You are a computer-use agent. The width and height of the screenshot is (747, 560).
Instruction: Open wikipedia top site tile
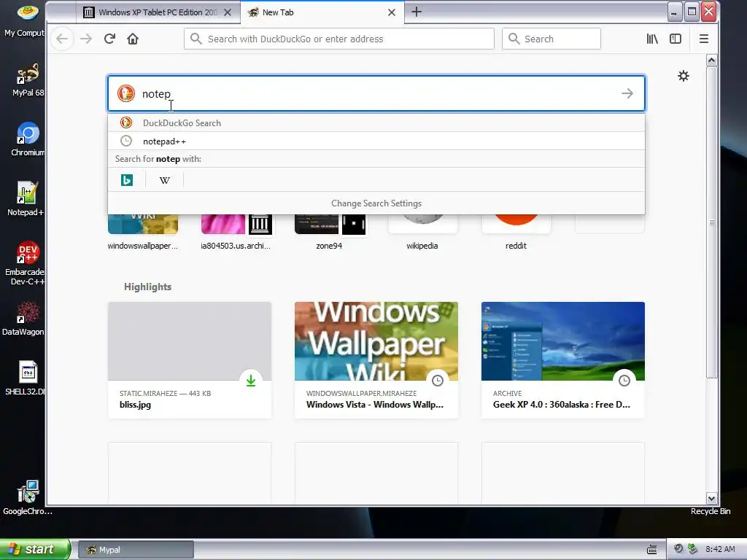[x=422, y=233]
